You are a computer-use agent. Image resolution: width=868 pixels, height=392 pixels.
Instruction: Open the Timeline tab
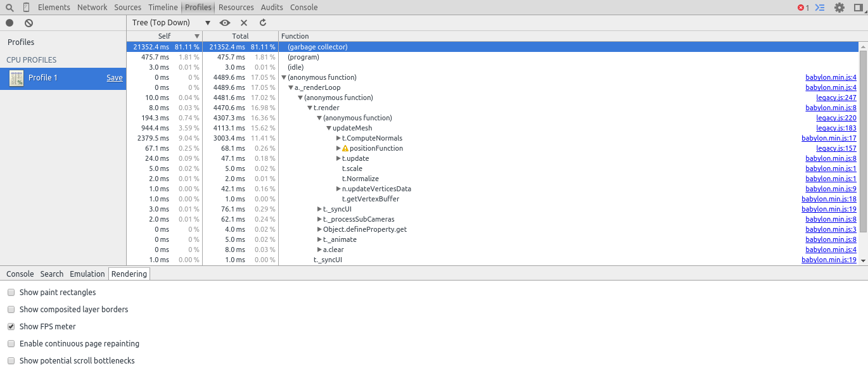click(x=163, y=8)
